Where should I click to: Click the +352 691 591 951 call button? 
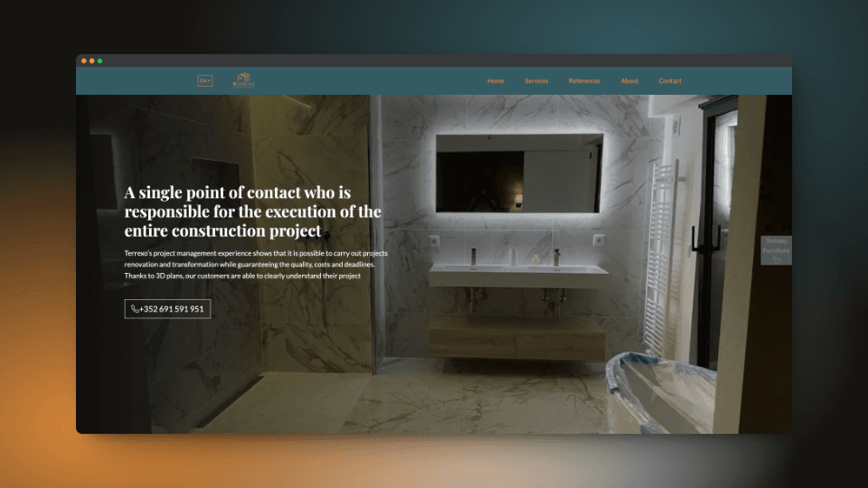[x=168, y=309]
